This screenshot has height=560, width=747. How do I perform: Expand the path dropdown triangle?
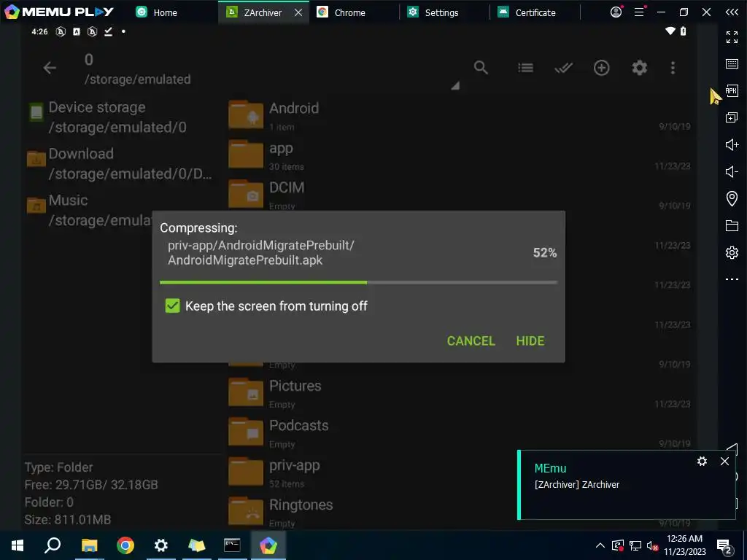click(455, 85)
